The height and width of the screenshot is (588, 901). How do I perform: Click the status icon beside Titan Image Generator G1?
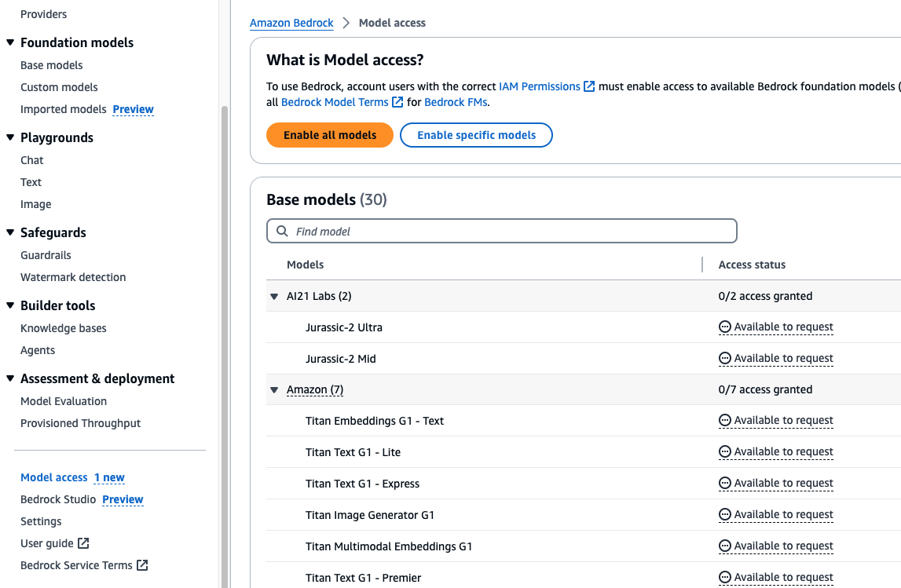pos(724,514)
